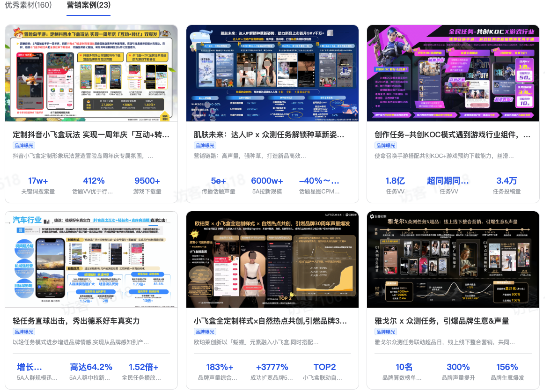Click the tag under 轻任务直球出击 title
Image resolution: width=545 pixels, height=390 pixels.
pyautogui.click(x=24, y=332)
